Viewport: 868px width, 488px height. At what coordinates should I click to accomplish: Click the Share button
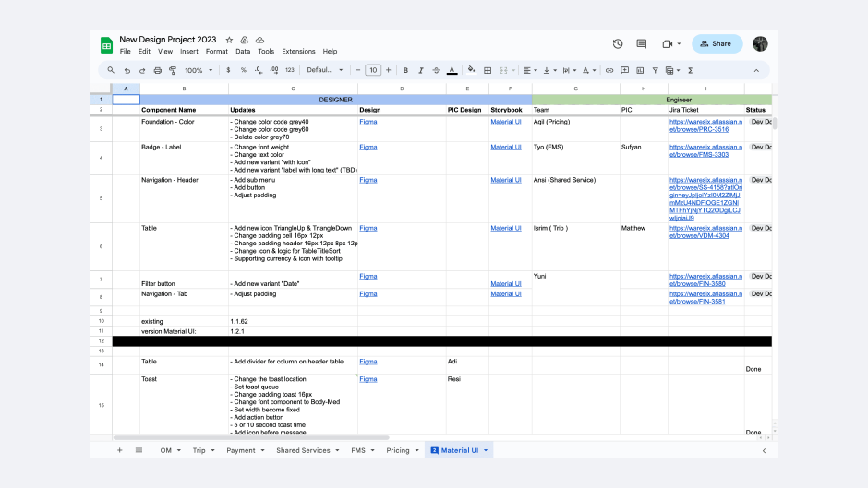click(717, 43)
